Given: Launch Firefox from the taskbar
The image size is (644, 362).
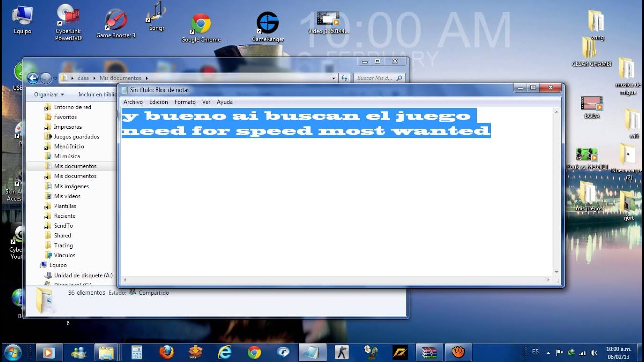Looking at the screenshot, I should click(x=166, y=352).
